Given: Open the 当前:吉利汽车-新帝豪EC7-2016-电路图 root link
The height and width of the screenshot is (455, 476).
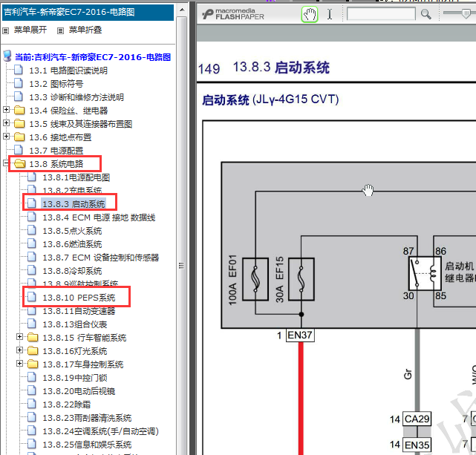Looking at the screenshot, I should (x=93, y=57).
